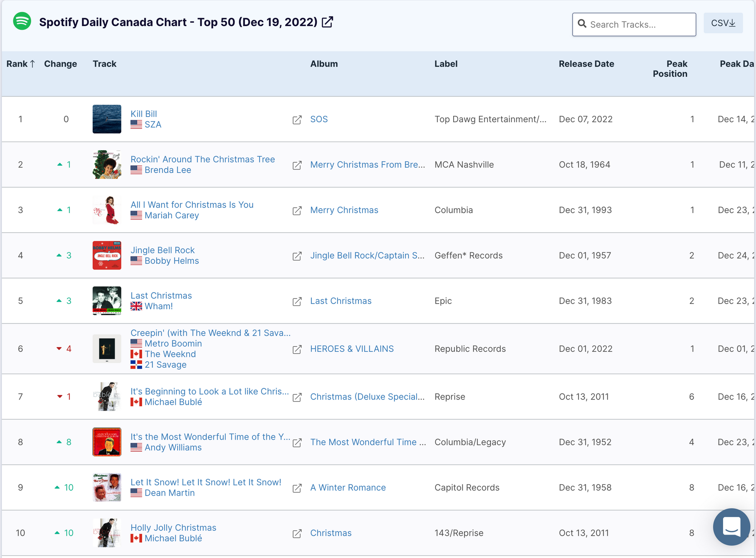Click Dean Martin album cover thumbnail

107,487
